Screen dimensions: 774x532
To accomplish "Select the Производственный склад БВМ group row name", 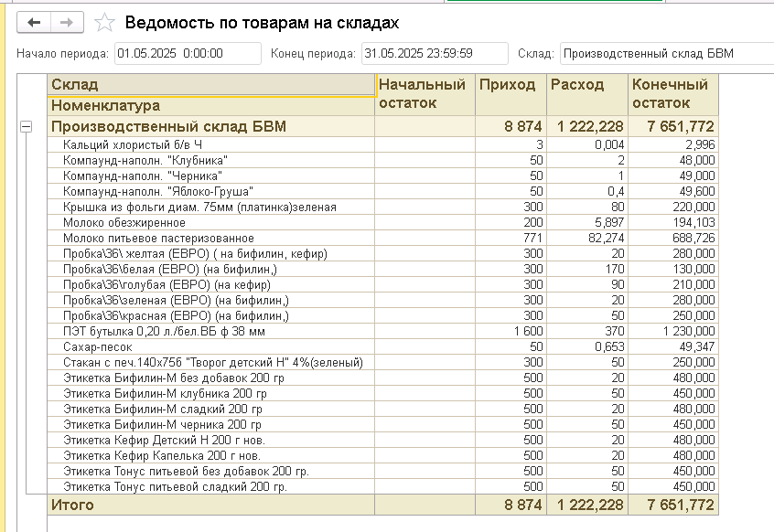I will coord(168,127).
